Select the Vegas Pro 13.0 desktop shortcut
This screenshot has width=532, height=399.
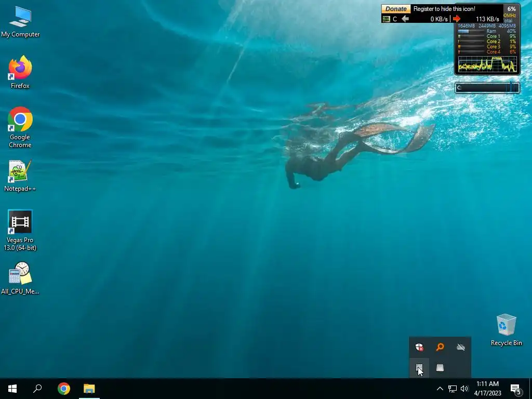(20, 231)
